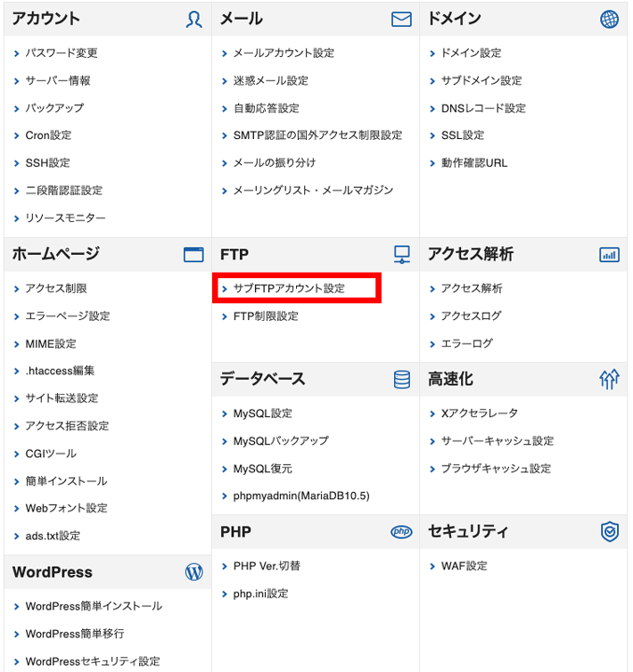Open エラーページ設定

68,316
